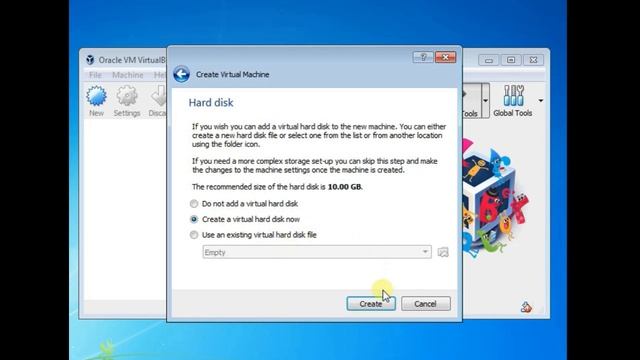Click the Create button
This screenshot has width=640, height=360.
tap(371, 304)
